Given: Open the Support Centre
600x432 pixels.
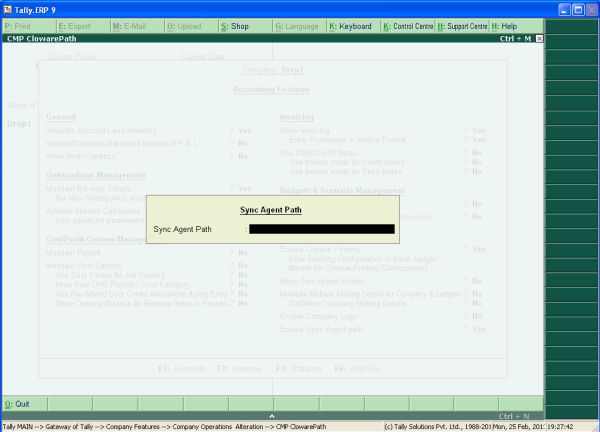Looking at the screenshot, I should tap(462, 26).
